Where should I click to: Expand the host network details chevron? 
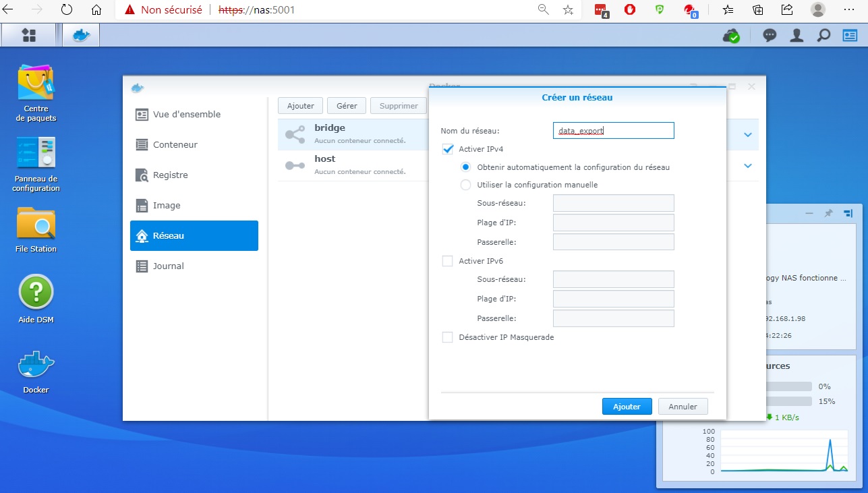coord(747,166)
